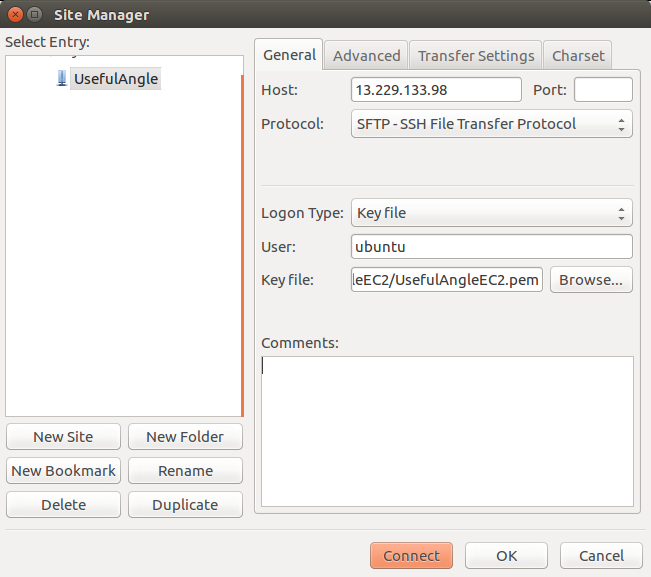Image resolution: width=651 pixels, height=577 pixels.
Task: Duplicate the selected site entry
Action: (185, 505)
